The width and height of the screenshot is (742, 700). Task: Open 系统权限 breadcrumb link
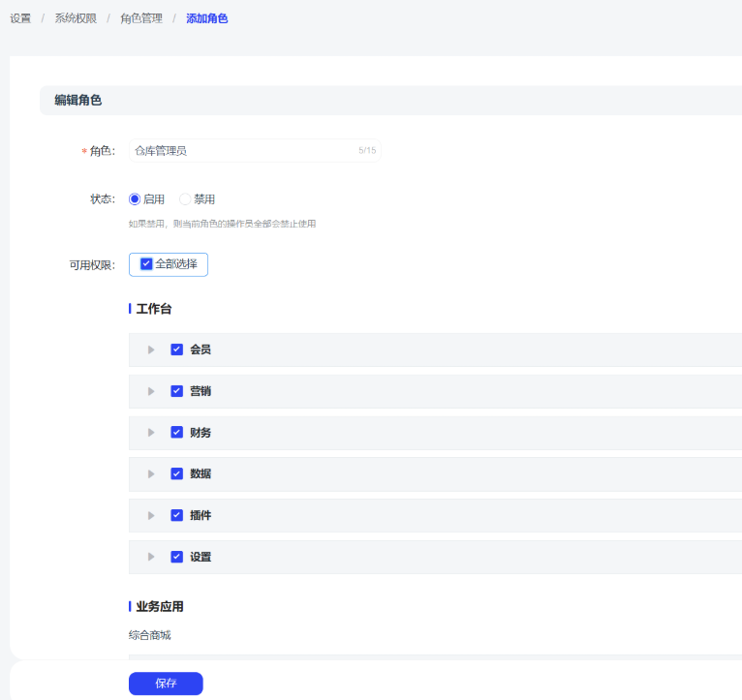76,18
